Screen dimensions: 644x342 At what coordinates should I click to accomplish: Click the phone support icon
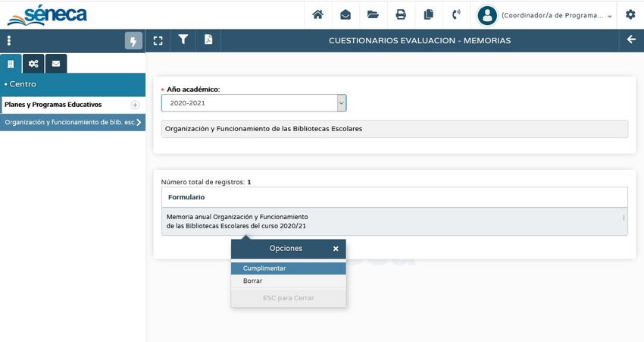[456, 14]
